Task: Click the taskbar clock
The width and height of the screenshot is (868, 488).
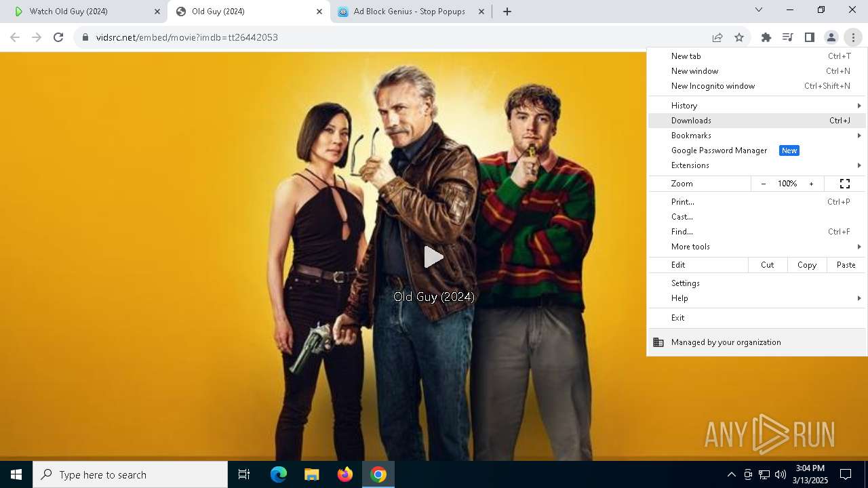Action: [811, 474]
